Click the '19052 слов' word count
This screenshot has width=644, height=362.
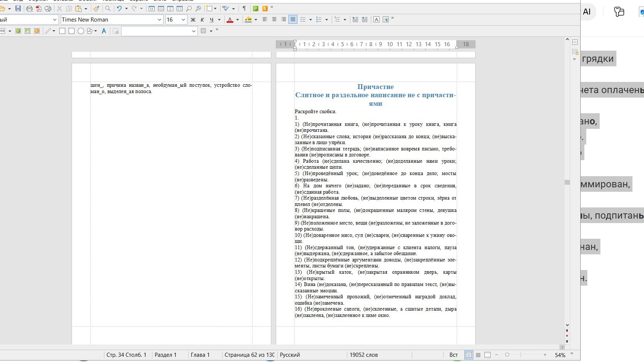pyautogui.click(x=363, y=355)
